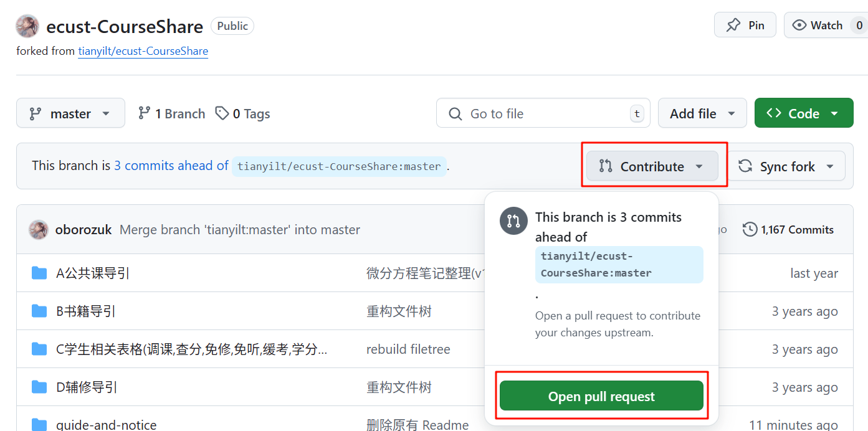Click the history clock icon beside 1,167 Commits
The image size is (868, 431).
(x=750, y=230)
